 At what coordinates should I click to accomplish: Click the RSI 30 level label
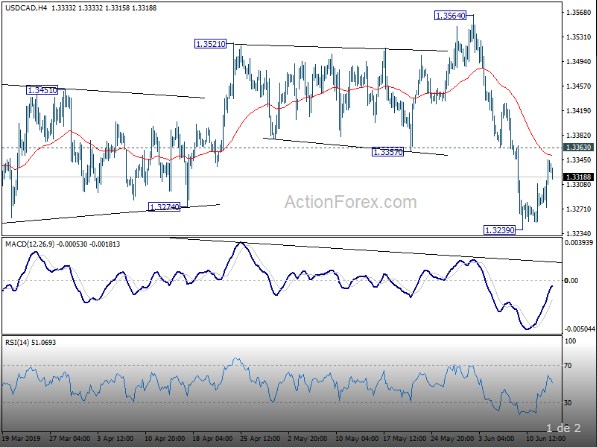(568, 402)
